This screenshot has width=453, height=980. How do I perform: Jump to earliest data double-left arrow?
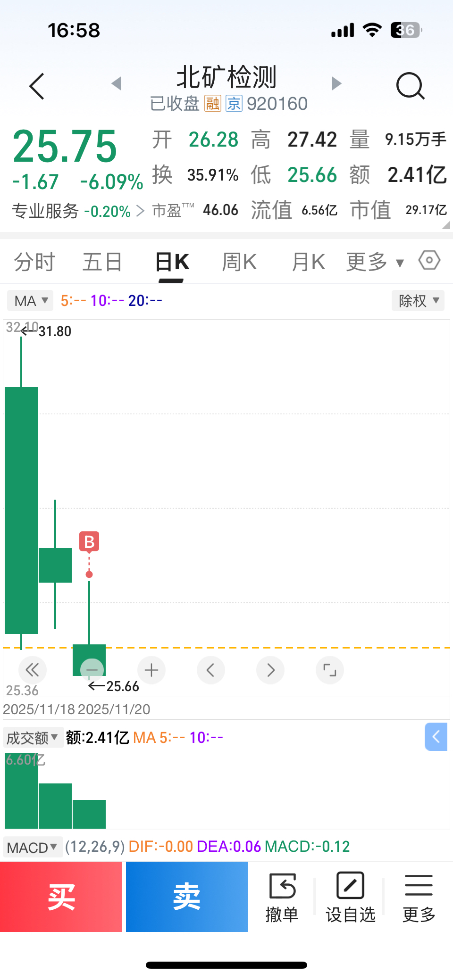tap(33, 670)
